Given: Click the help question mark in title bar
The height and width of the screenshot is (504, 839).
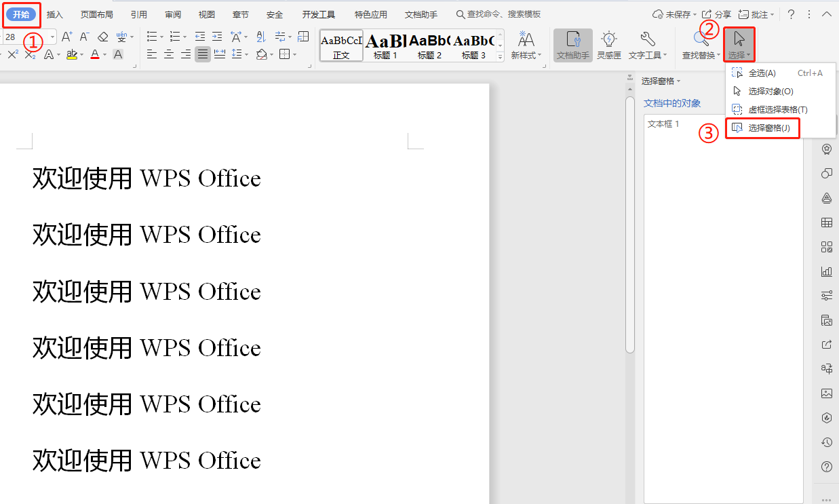Looking at the screenshot, I should pos(791,14).
